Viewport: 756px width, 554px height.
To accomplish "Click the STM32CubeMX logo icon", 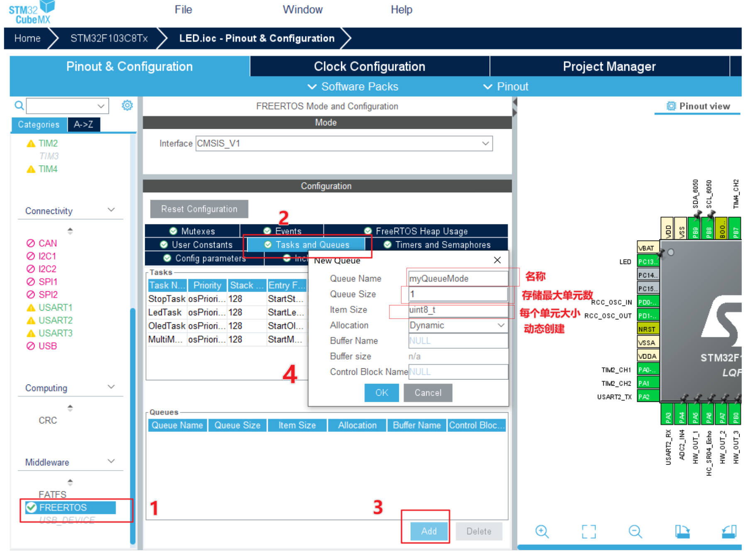I will point(32,12).
